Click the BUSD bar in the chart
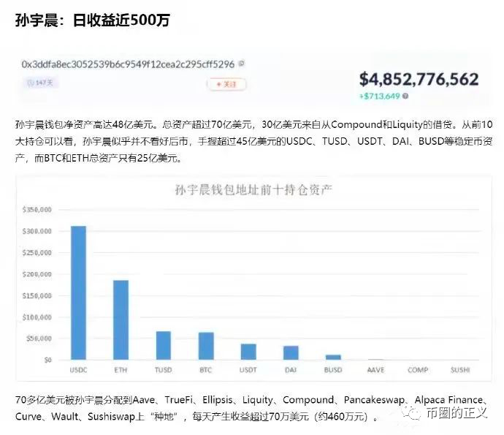This screenshot has height=435, width=504. pyautogui.click(x=333, y=357)
